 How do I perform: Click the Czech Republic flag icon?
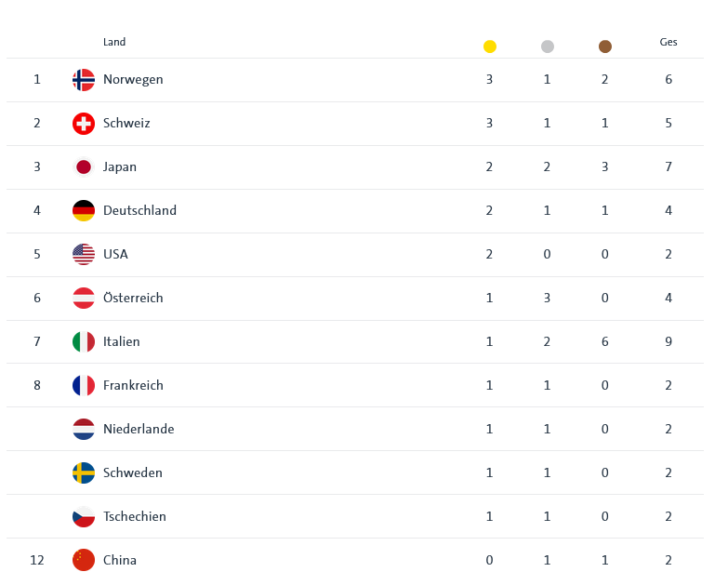[x=84, y=517]
